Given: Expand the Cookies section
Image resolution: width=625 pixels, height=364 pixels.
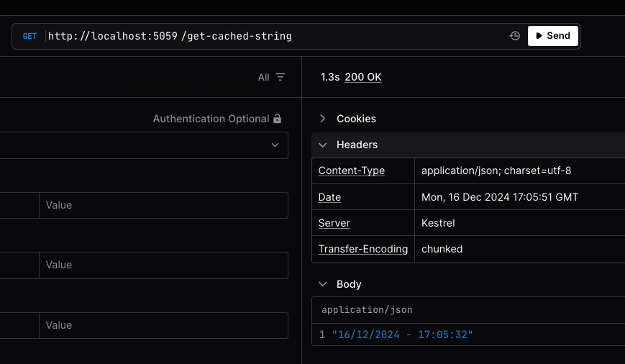Looking at the screenshot, I should [322, 119].
